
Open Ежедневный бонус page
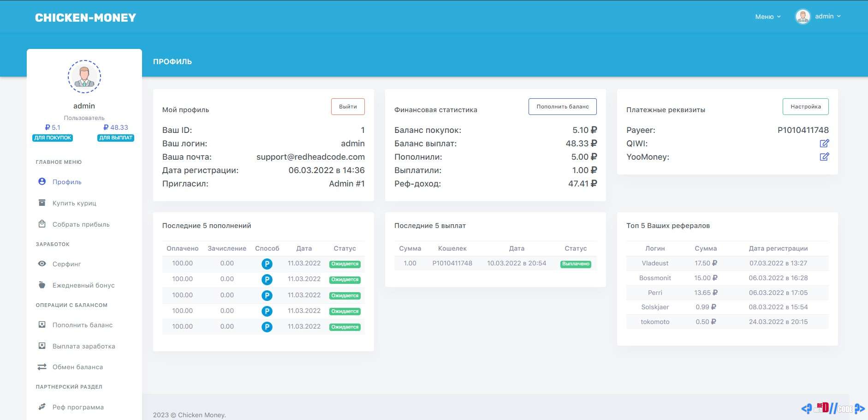click(x=83, y=285)
